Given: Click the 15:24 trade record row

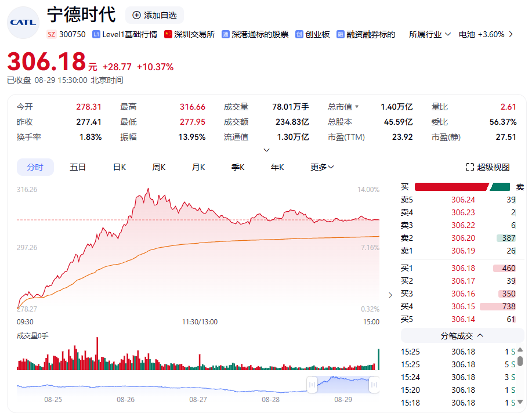Looking at the screenshot, I should pos(458,377).
